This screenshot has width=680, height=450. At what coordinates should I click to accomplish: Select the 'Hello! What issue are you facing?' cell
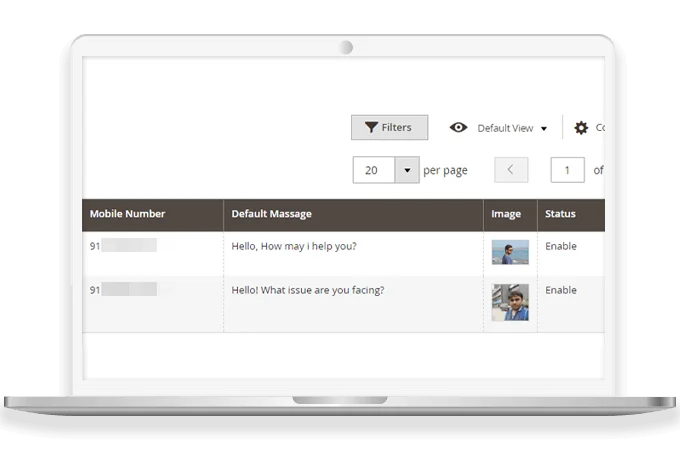308,291
